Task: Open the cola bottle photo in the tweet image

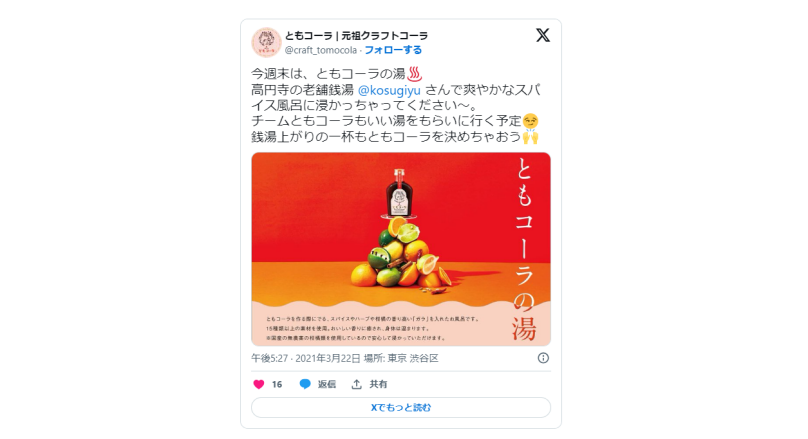Action: pos(401,249)
